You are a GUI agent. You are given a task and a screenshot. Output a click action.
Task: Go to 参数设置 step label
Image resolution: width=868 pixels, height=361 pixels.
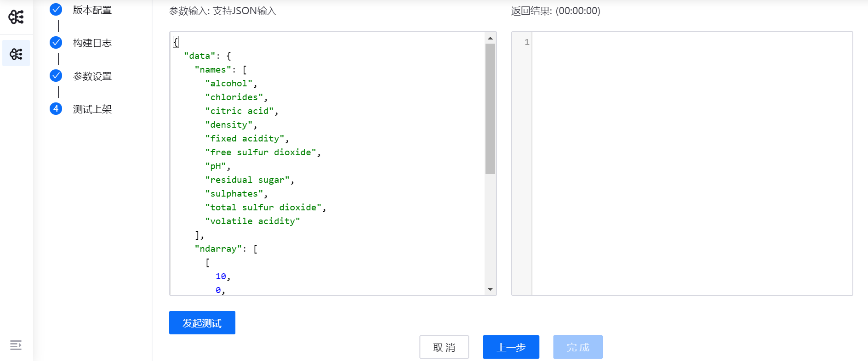tap(92, 76)
